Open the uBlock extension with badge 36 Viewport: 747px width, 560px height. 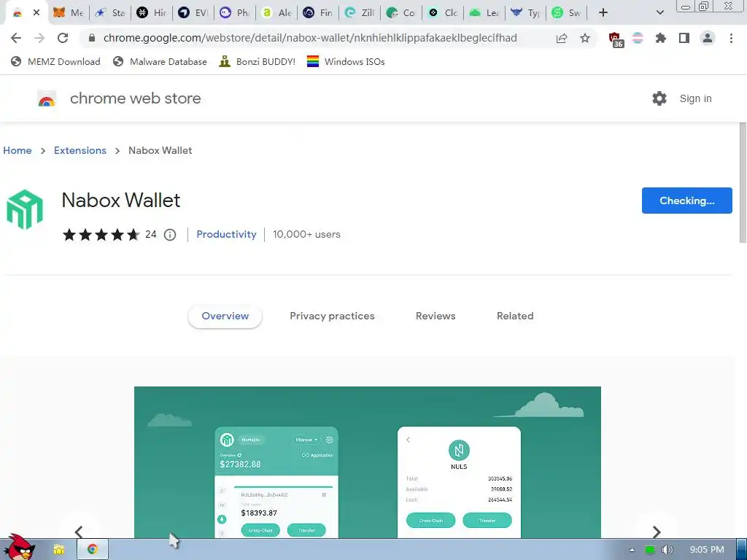(x=616, y=39)
